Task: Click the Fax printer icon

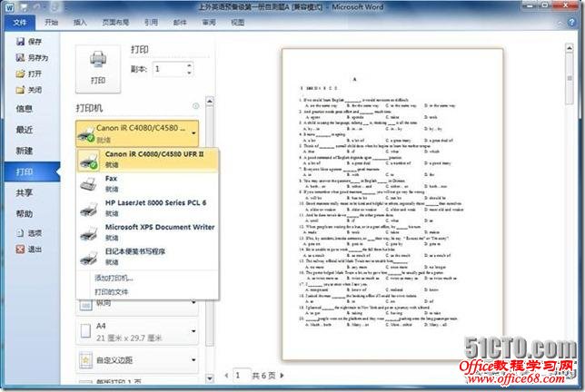Action: [88, 184]
